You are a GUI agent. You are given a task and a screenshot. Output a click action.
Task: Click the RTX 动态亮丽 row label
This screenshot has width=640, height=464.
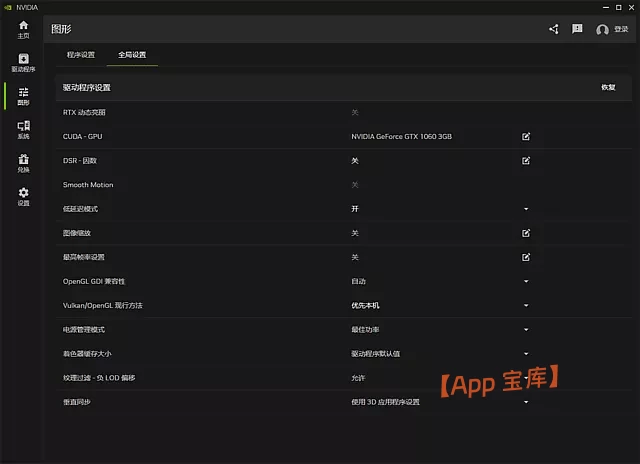point(84,112)
